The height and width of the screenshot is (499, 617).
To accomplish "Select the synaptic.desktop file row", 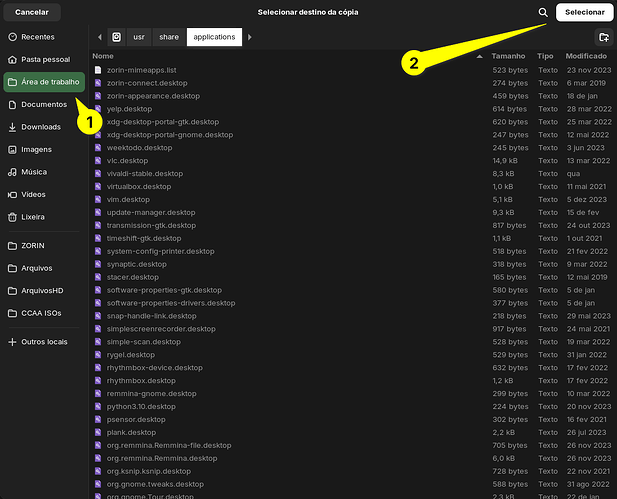I will coord(139,264).
